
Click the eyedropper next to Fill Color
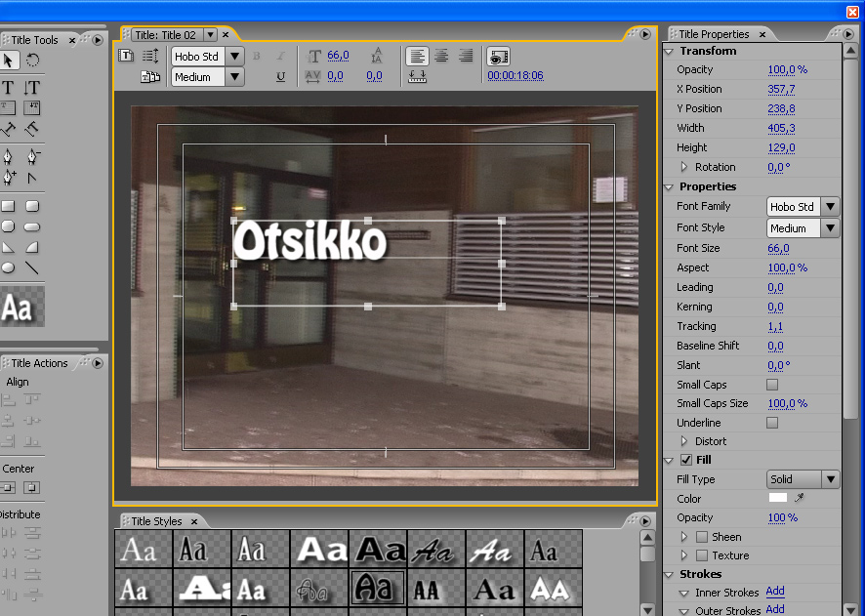coord(799,498)
